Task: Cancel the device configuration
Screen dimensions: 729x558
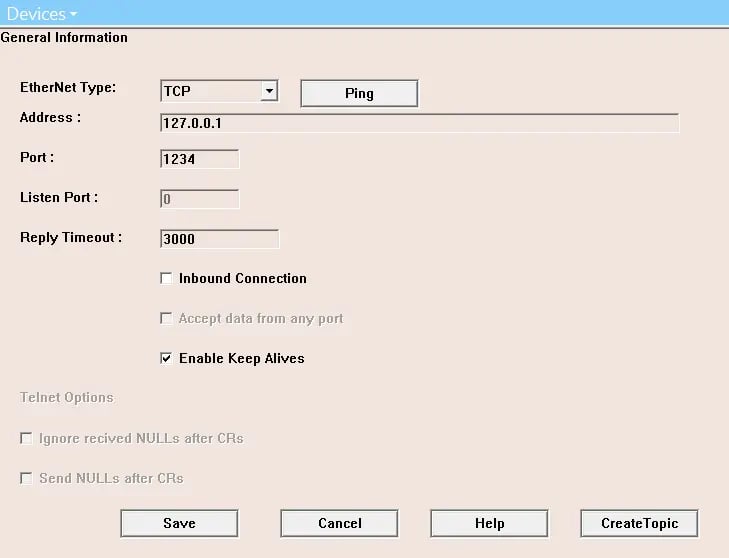Action: point(339,523)
